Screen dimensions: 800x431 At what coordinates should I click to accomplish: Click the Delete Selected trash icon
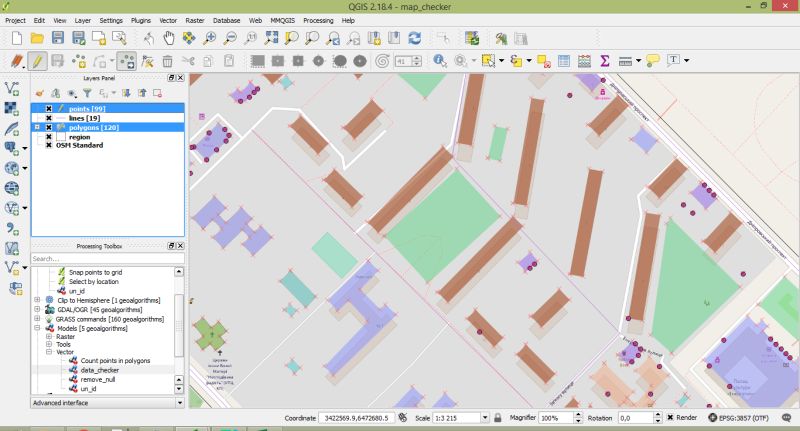click(x=167, y=61)
